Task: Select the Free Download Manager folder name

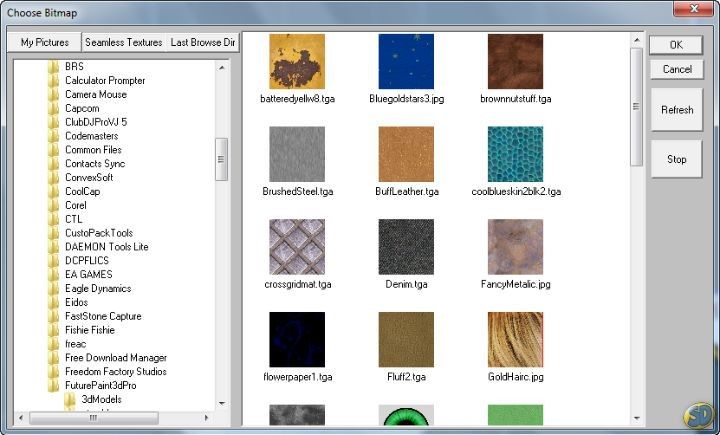Action: [116, 358]
